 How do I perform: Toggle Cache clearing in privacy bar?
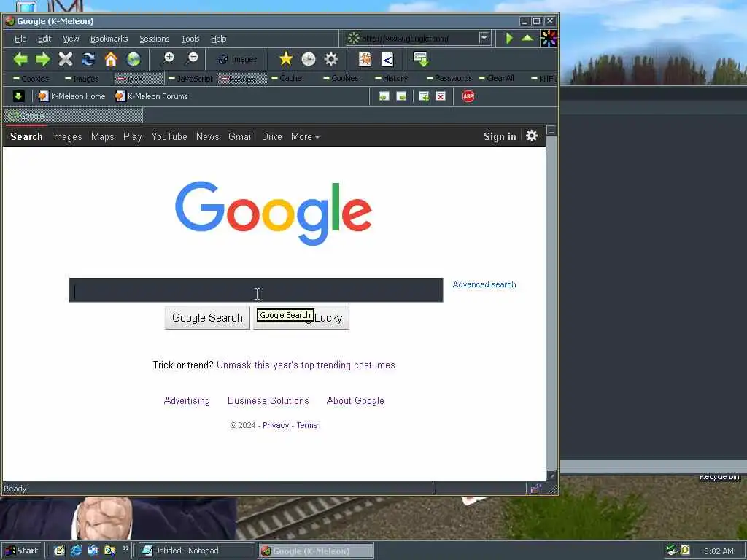286,78
